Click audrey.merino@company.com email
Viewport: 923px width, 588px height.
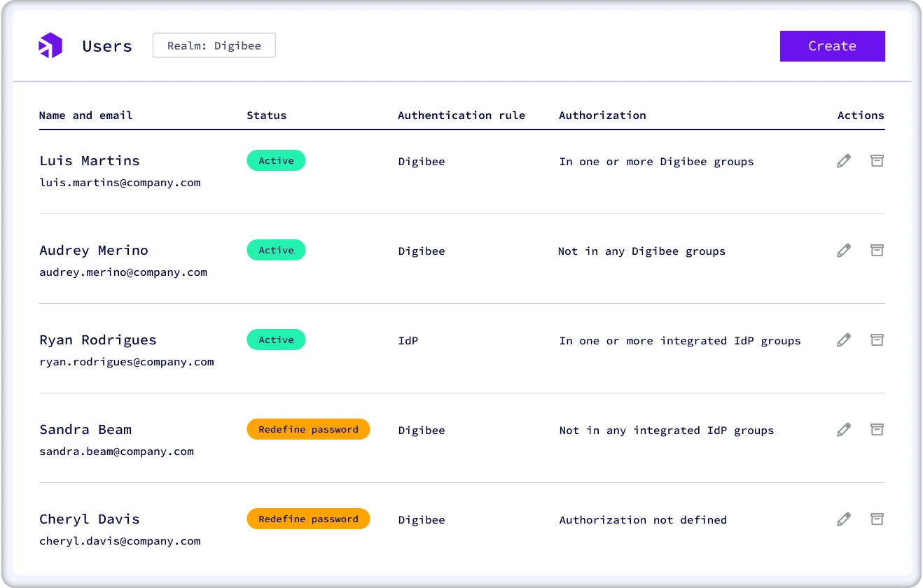pos(123,272)
